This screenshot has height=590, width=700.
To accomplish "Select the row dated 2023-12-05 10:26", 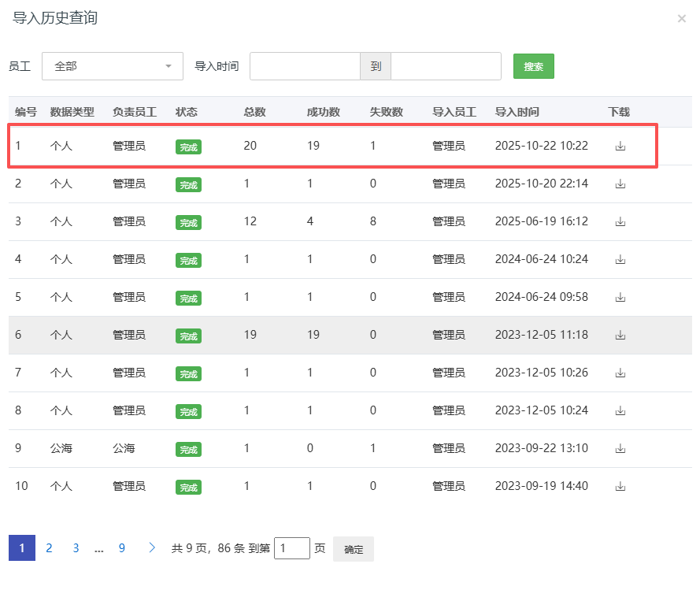I will [x=315, y=373].
